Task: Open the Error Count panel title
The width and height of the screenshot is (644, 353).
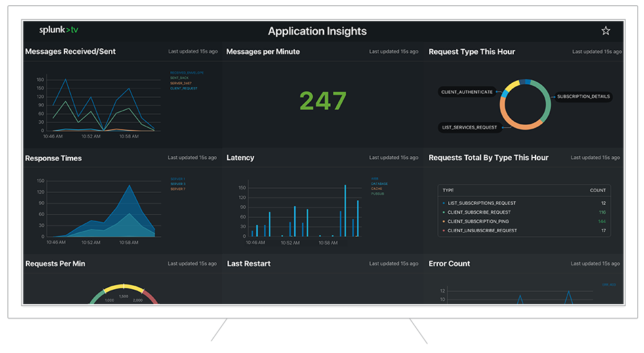Action: coord(449,263)
